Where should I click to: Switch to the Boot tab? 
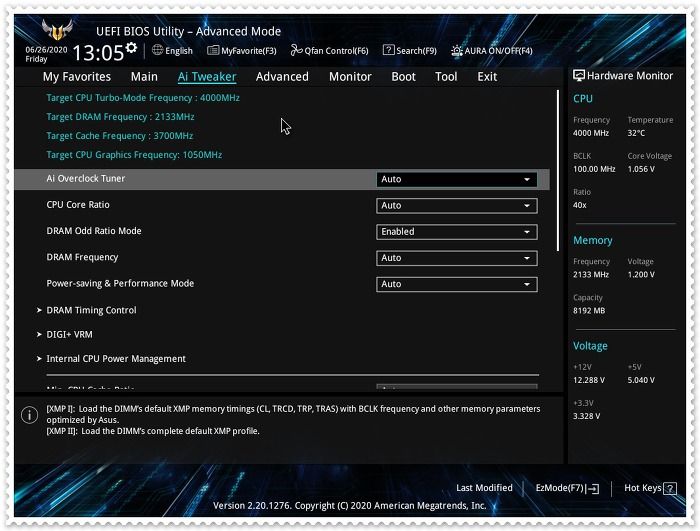404,77
